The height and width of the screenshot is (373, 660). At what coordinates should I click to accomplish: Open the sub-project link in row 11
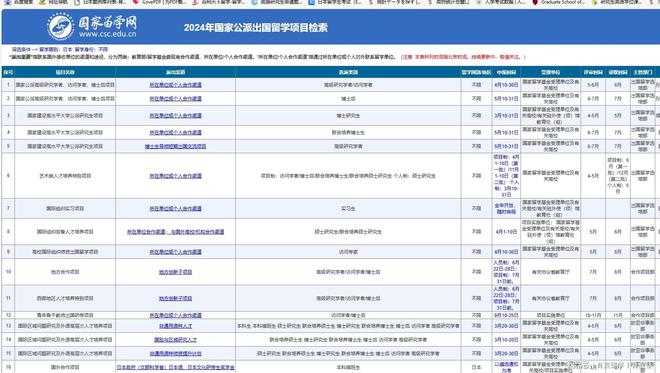[x=175, y=298]
